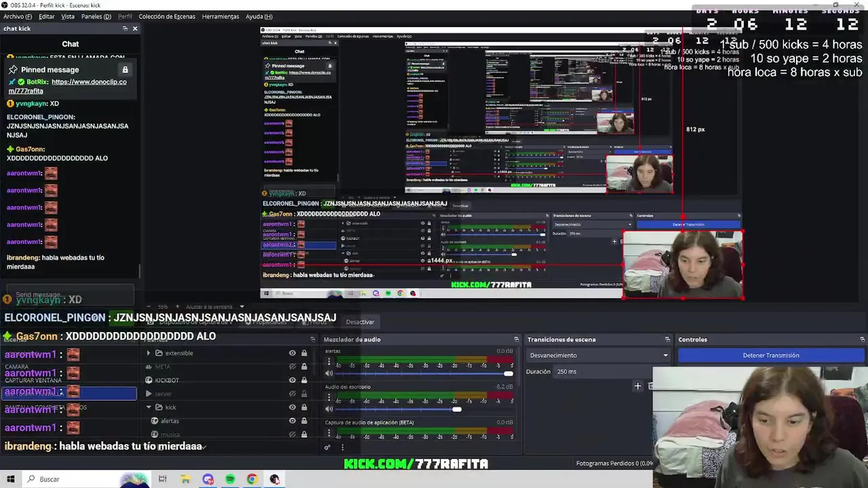Viewport: 868px width, 488px height.
Task: Add a new scene transition
Action: pos(637,386)
